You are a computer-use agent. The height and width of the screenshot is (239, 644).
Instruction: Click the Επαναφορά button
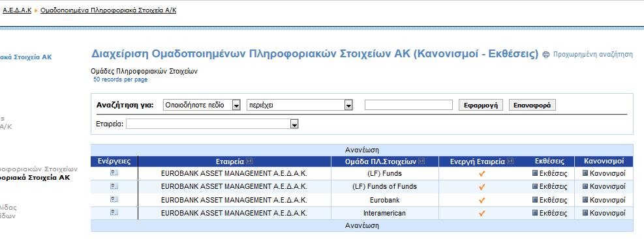532,105
